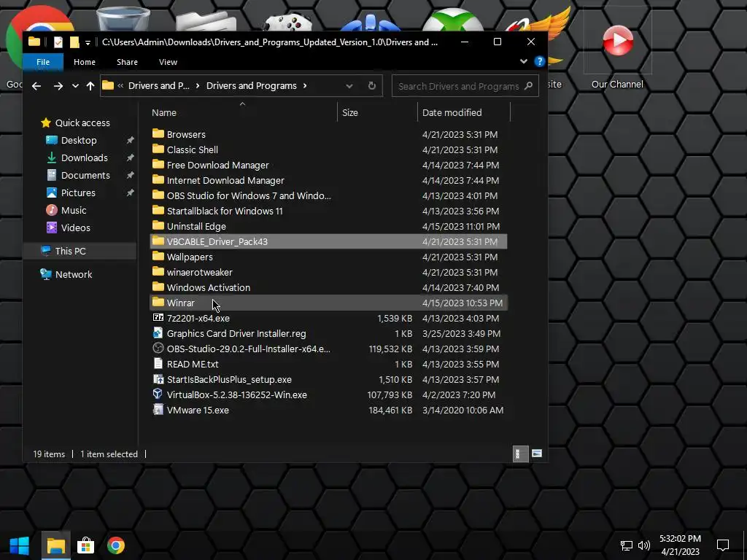747x560 pixels.
Task: Open Explorer help question mark
Action: coord(539,61)
